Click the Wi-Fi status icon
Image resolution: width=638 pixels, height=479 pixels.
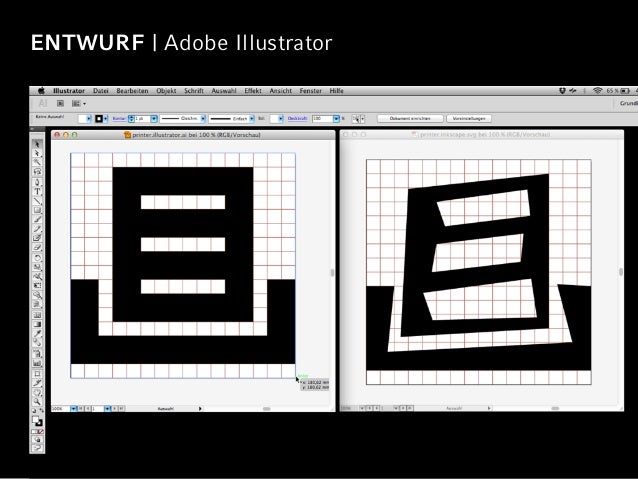[x=597, y=91]
